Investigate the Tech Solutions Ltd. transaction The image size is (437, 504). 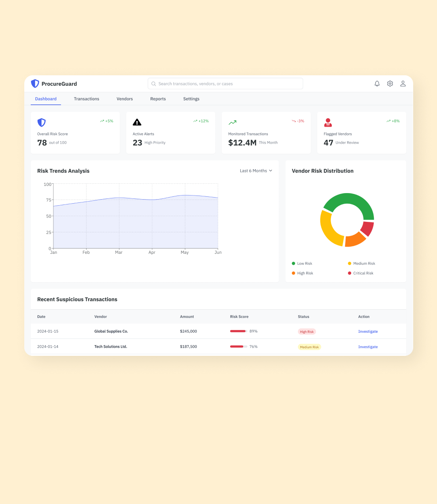368,347
